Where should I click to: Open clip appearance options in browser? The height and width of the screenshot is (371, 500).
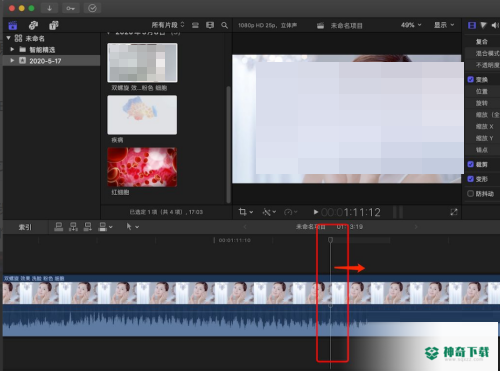tap(195, 25)
